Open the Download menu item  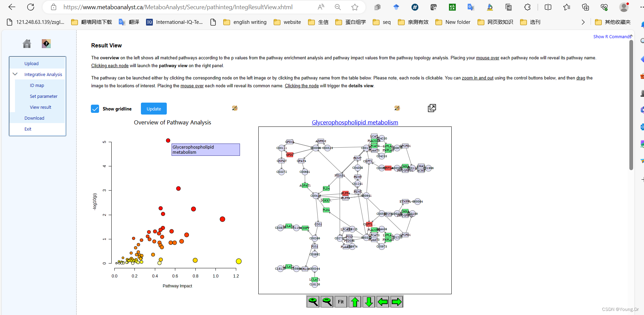pos(34,118)
